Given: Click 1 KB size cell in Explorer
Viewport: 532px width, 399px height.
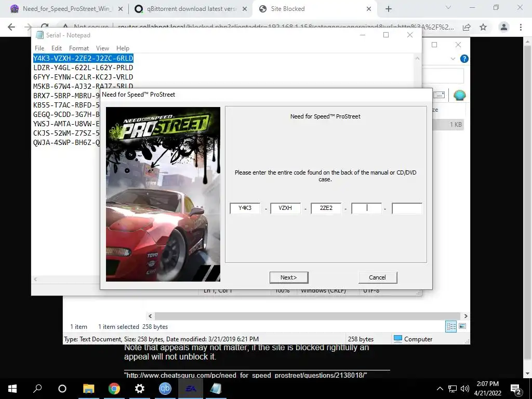Looking at the screenshot, I should pos(456,125).
